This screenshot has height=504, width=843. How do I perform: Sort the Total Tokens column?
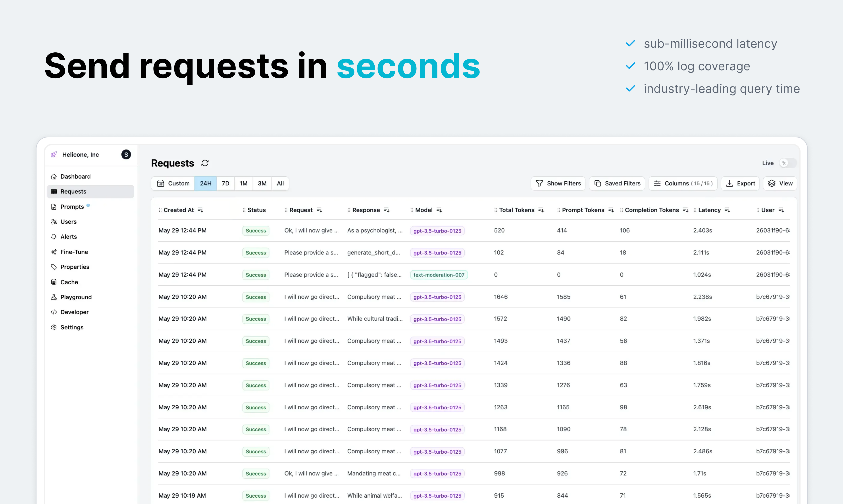541,210
